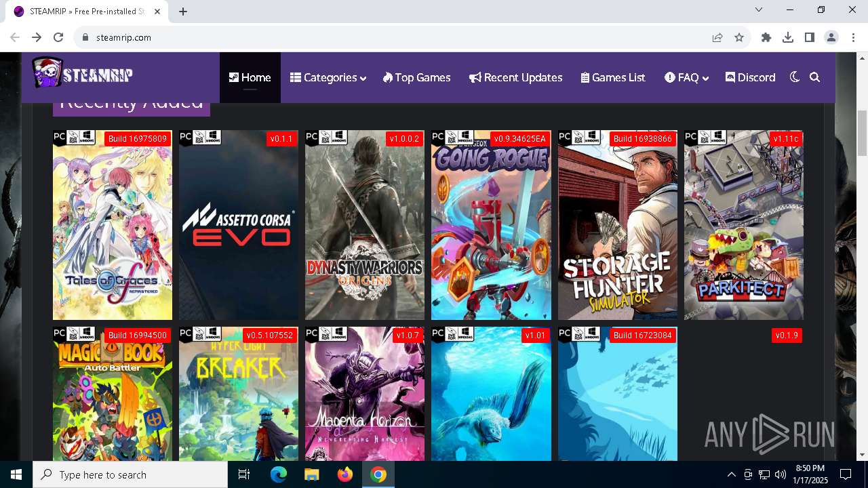Screen dimensions: 868x488
Task: Open Microsoft Edge from taskbar
Action: pyautogui.click(x=279, y=474)
